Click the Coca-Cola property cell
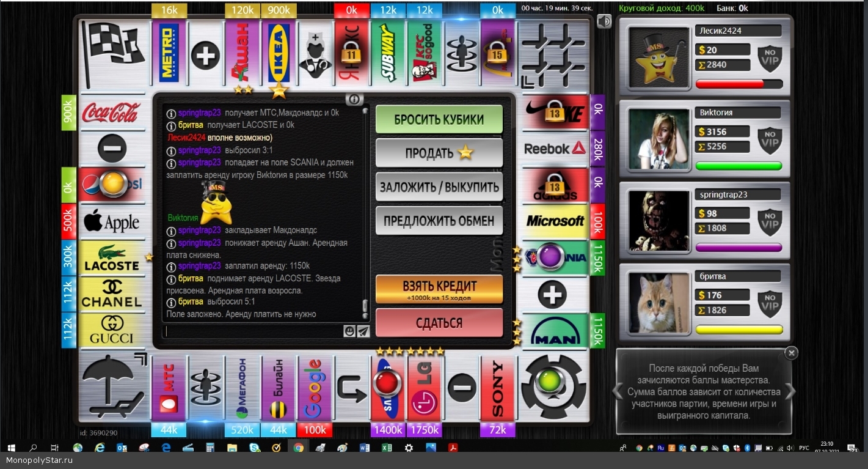This screenshot has height=469, width=868. [x=112, y=113]
